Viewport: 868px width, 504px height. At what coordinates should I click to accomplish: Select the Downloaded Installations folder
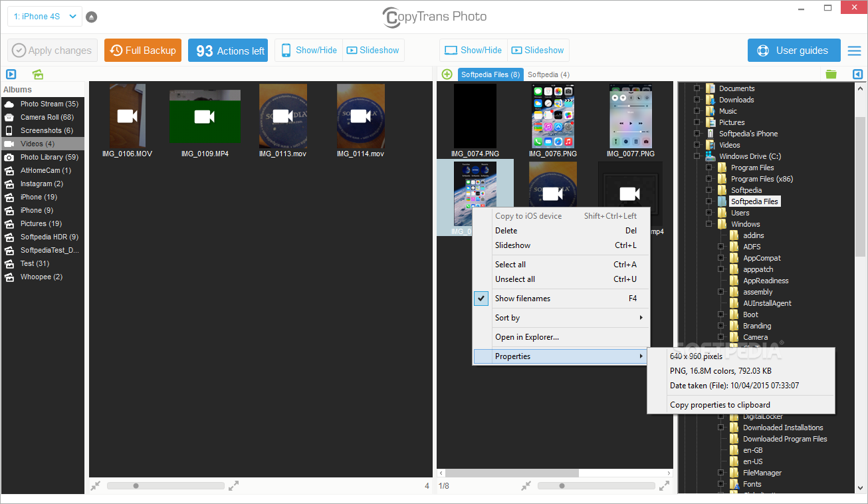click(x=783, y=428)
